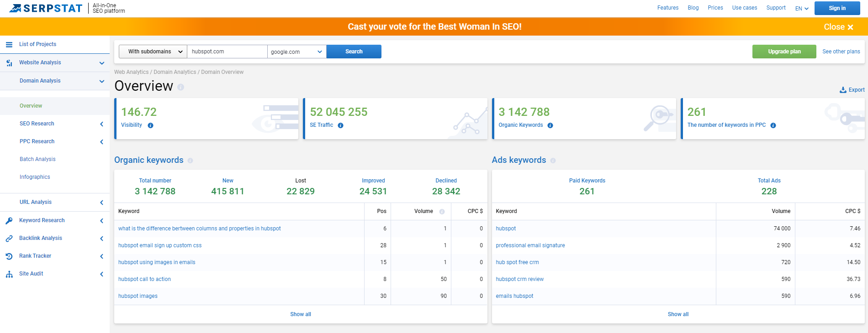This screenshot has width=868, height=333.
Task: Click the Export download icon
Action: [x=843, y=90]
